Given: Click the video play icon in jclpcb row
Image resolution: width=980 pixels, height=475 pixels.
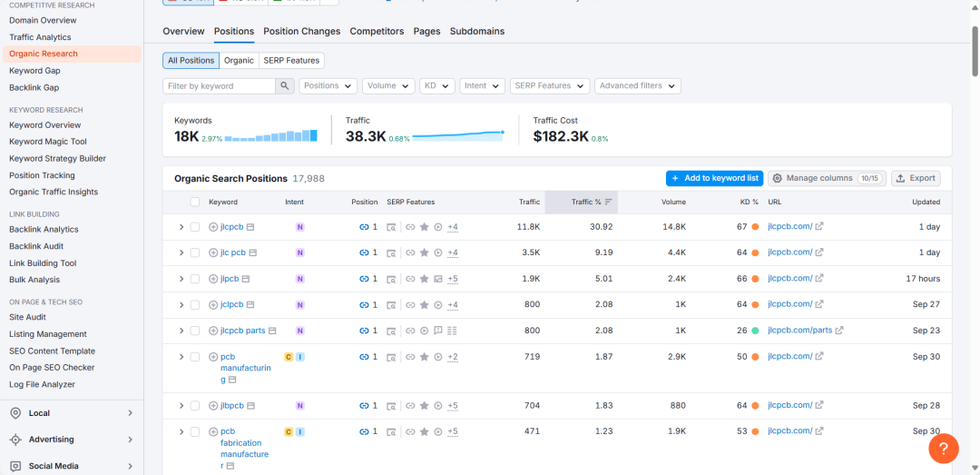Looking at the screenshot, I should coord(438,305).
